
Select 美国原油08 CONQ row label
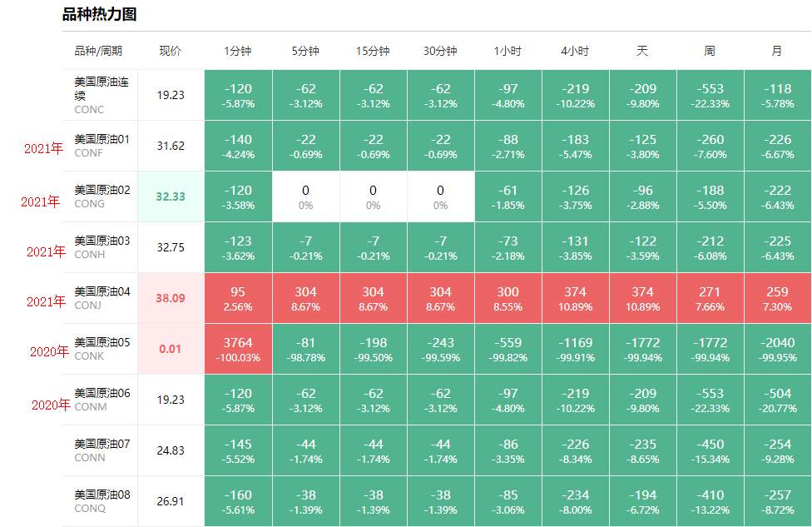pos(102,501)
